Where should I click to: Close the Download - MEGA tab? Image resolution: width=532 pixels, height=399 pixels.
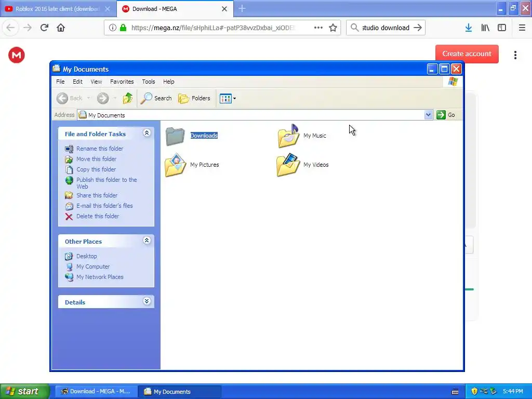[224, 9]
